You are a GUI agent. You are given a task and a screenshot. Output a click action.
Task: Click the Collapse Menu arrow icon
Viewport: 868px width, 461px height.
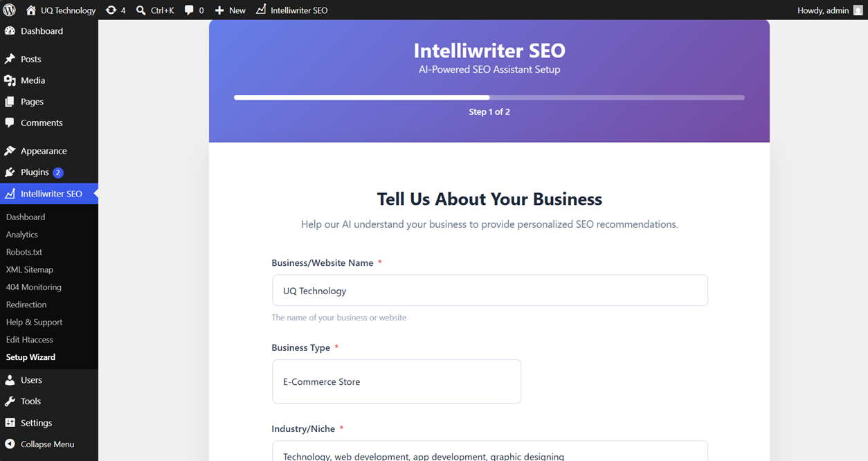pyautogui.click(x=10, y=444)
